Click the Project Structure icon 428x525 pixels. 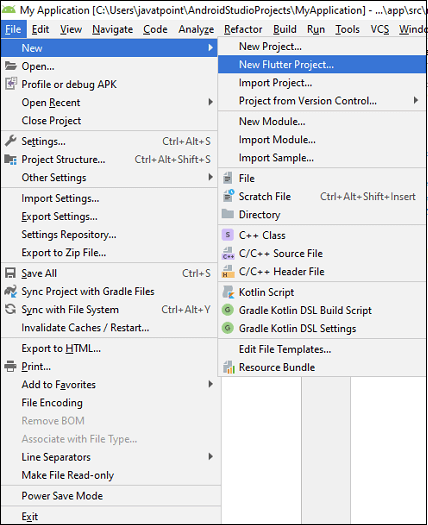coord(10,159)
